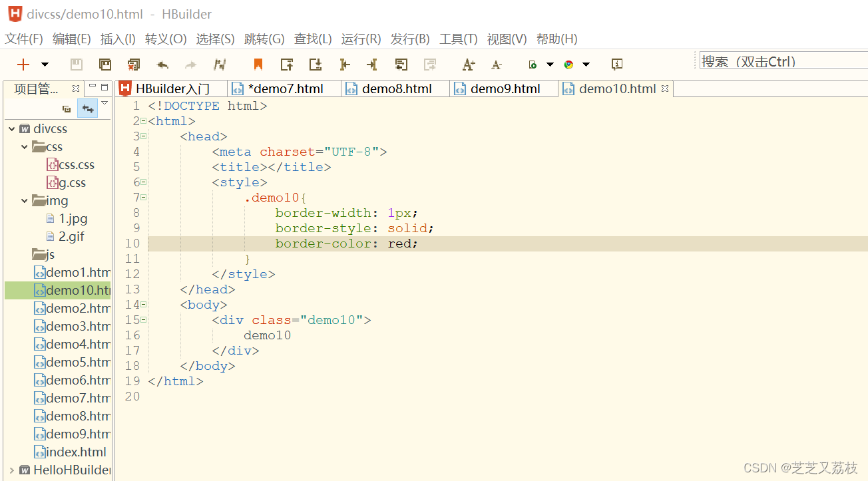The height and width of the screenshot is (481, 868).
Task: Open the 插入(I) menu
Action: (x=118, y=39)
